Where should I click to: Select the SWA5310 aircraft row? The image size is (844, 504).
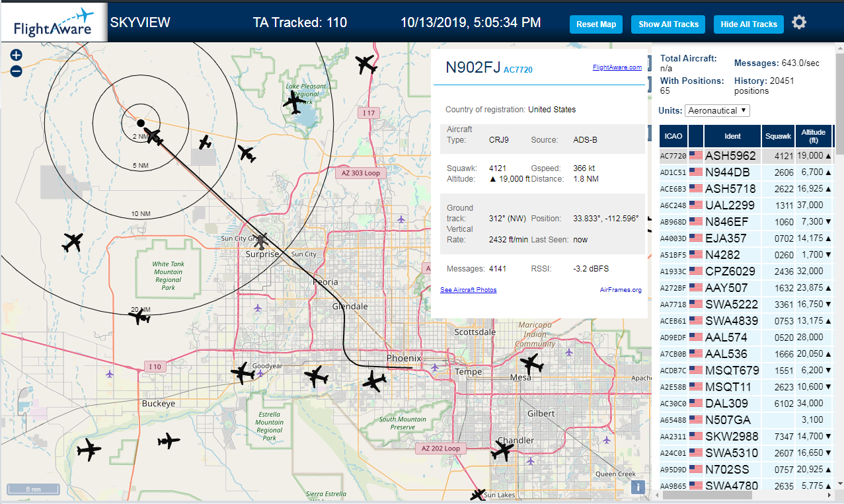pos(746,453)
